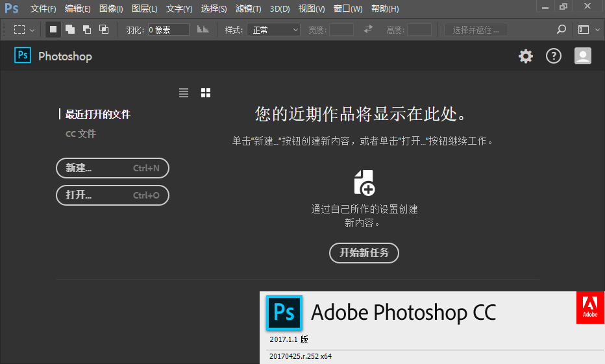Click the rectangular marquee tool preset icon
The image size is (605, 364).
tap(19, 30)
